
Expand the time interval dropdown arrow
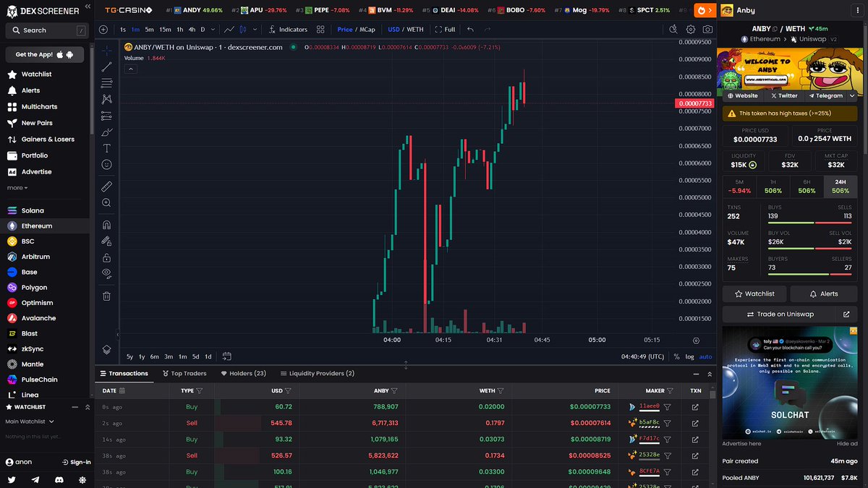click(213, 30)
